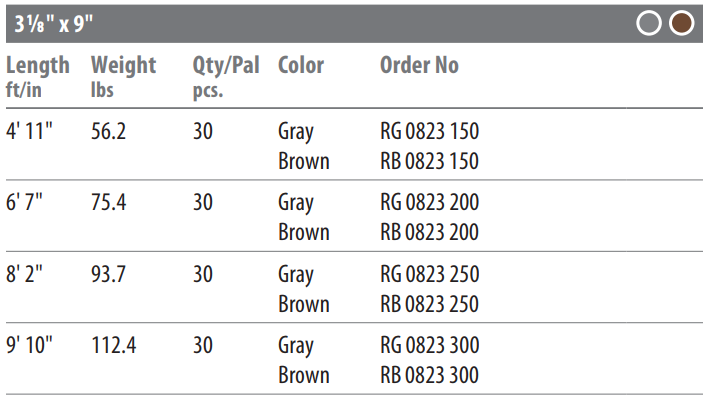Click order number RG 0823 200
707x396 pixels.
pos(429,202)
